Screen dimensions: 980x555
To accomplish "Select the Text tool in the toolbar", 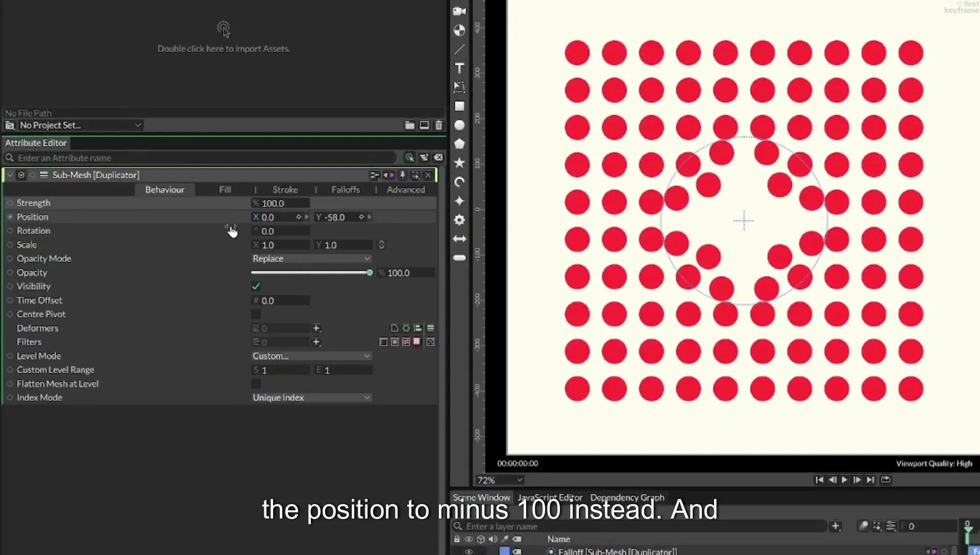I will pyautogui.click(x=459, y=68).
